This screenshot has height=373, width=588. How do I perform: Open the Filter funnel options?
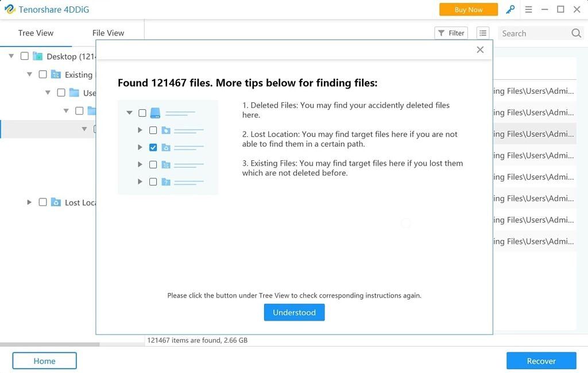(451, 33)
